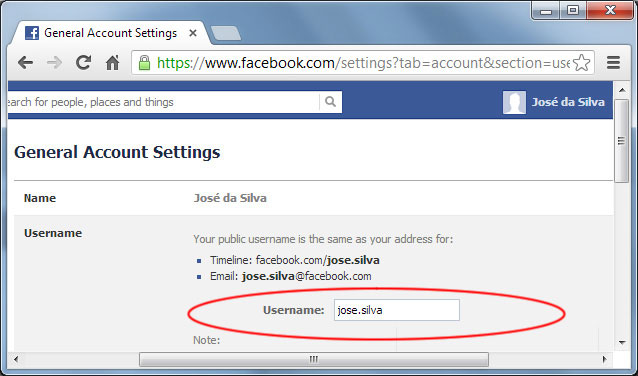
Task: Click the green padlock security icon
Action: (x=144, y=63)
